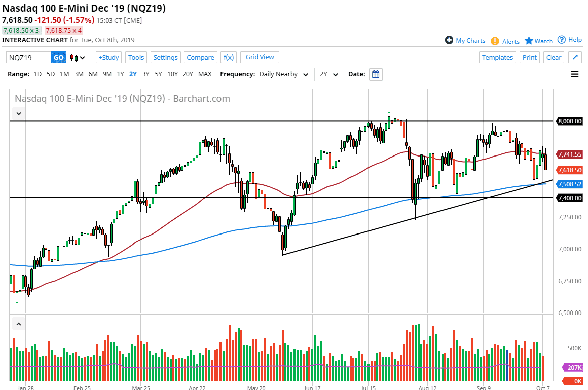Click the Templates button
588x390 pixels.
497,57
